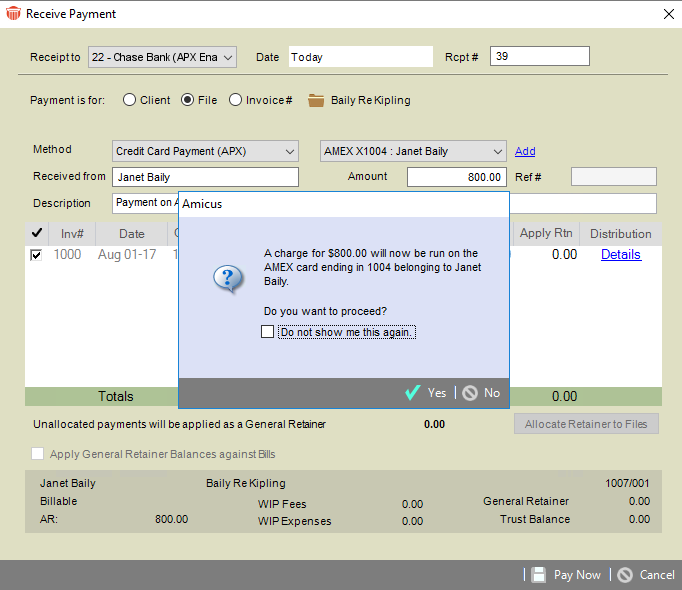This screenshot has height=590, width=682.
Task: Open the Receipt to bank dropdown
Action: click(x=162, y=57)
